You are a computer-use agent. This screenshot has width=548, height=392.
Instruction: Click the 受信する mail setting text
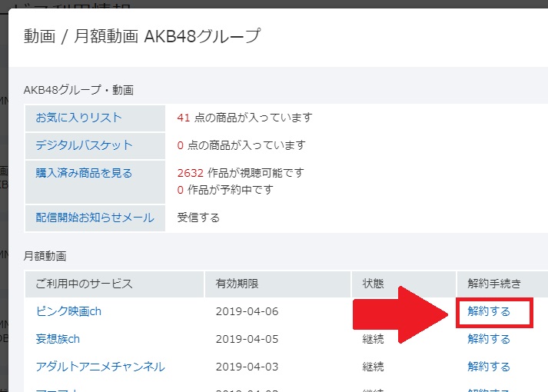coord(198,218)
